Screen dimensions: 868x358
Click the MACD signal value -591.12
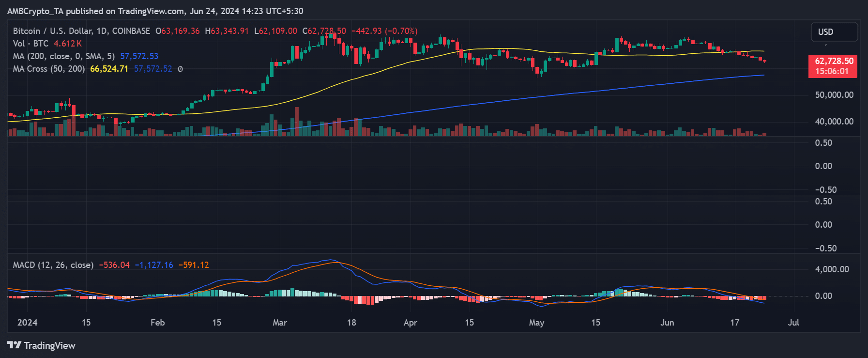click(x=194, y=265)
